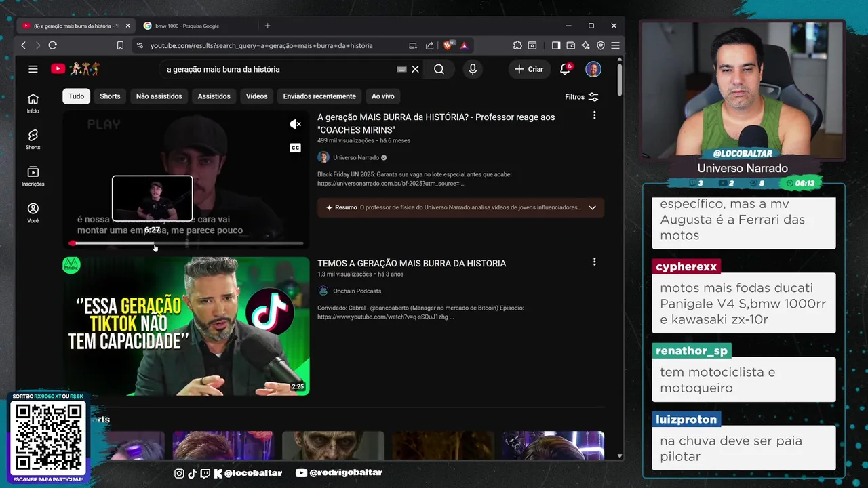The height and width of the screenshot is (488, 868).
Task: Select the Enviados recentemente chip
Action: pos(319,96)
